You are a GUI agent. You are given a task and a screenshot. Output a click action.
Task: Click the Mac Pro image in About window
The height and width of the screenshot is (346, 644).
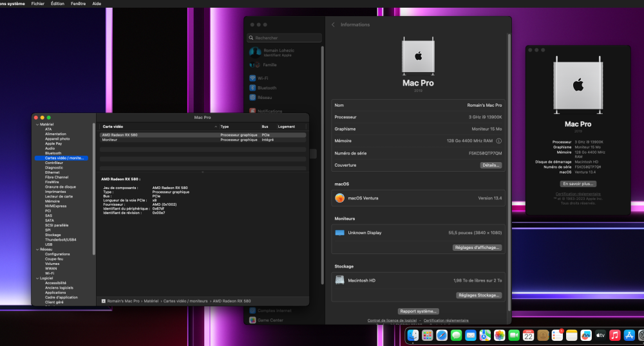click(x=578, y=85)
